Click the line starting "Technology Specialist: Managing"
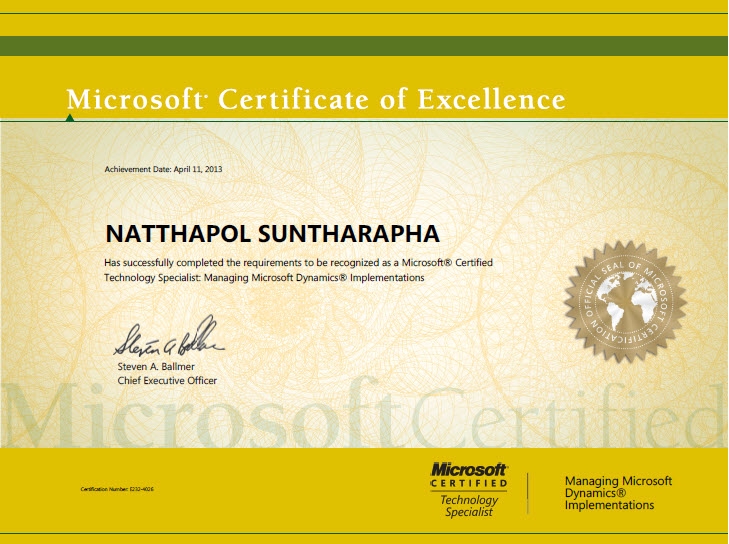 tap(264, 278)
